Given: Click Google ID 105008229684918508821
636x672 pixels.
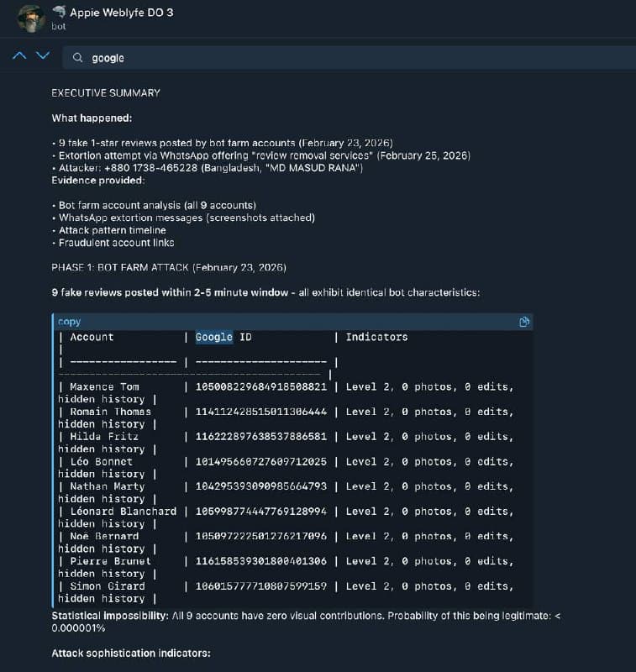Looking at the screenshot, I should pos(261,387).
